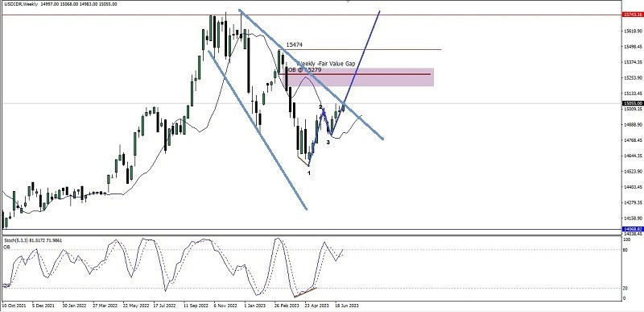
Task: Select wave label 3 on the chart
Action: 328,142
